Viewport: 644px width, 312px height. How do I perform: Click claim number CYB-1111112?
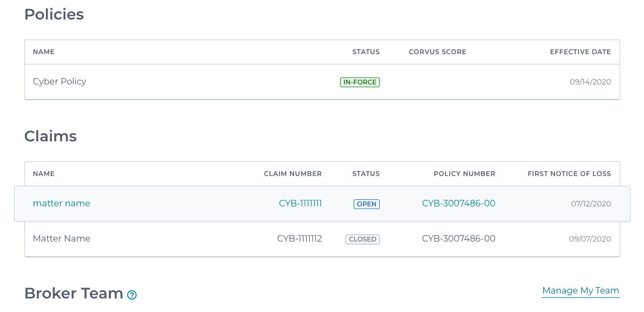300,239
